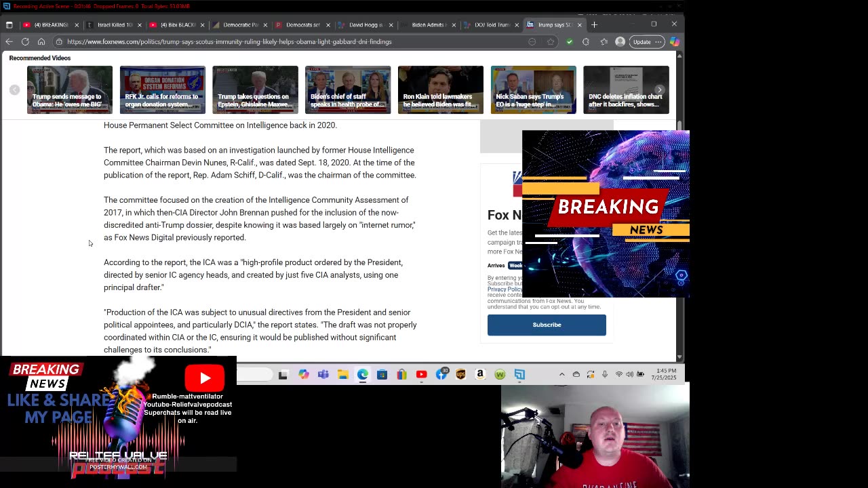This screenshot has width=868, height=488.
Task: Open the volume tray icon
Action: point(630,374)
